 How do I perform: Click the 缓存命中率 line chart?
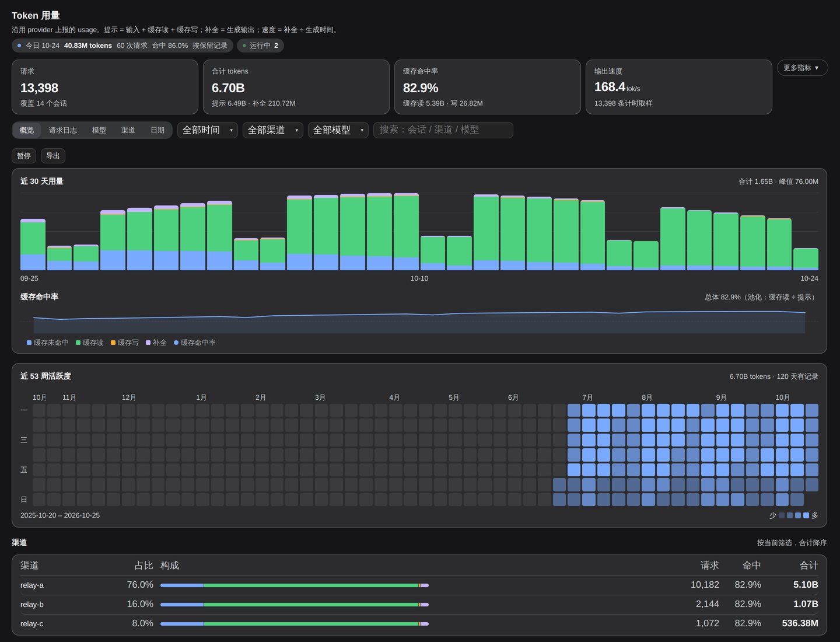(419, 320)
